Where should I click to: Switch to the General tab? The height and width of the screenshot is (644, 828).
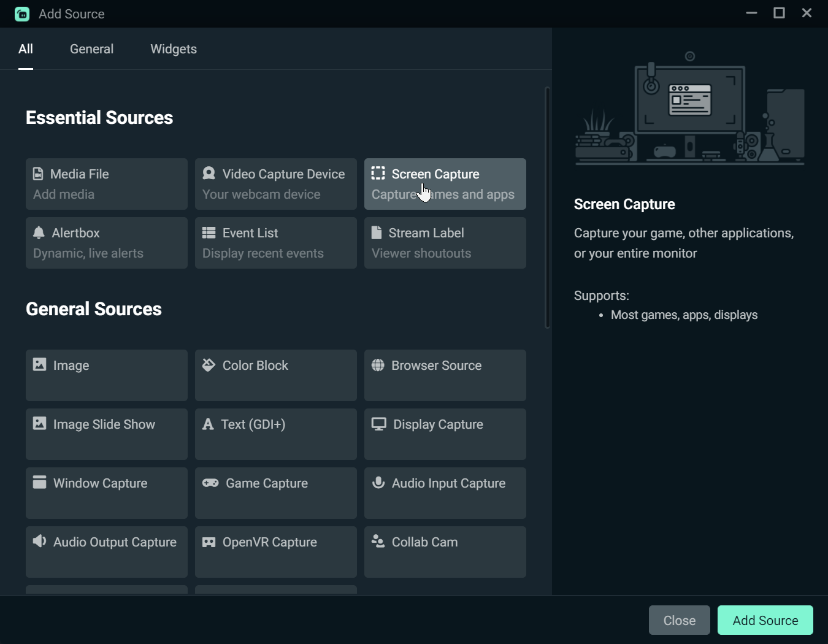coord(91,49)
